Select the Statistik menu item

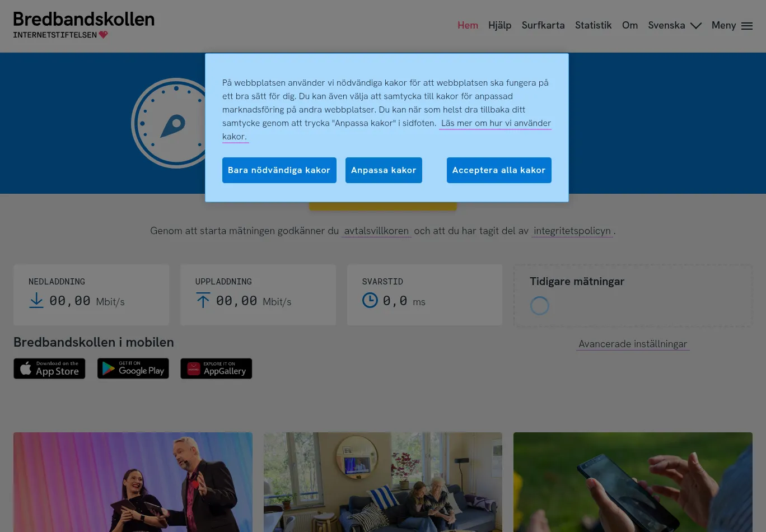[594, 25]
